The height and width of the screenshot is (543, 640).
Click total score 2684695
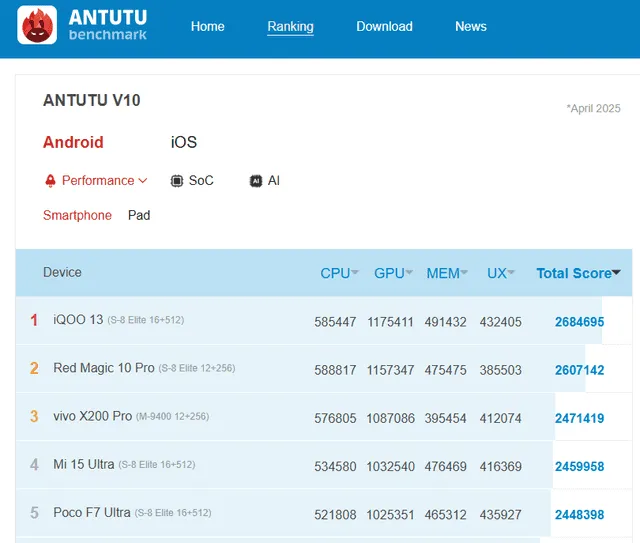(x=580, y=322)
